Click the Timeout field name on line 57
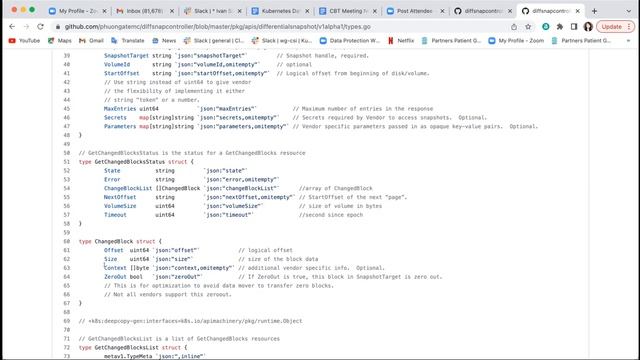The image size is (640, 360). click(115, 215)
